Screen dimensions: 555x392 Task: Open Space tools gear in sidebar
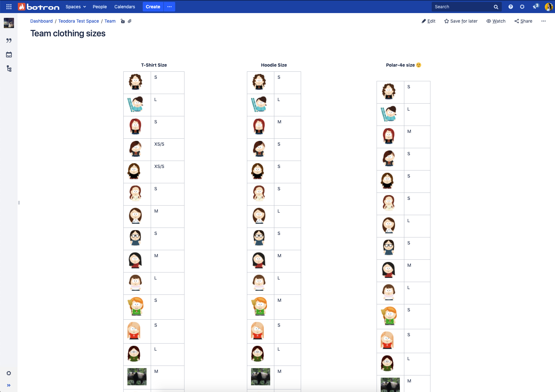[x=9, y=373]
